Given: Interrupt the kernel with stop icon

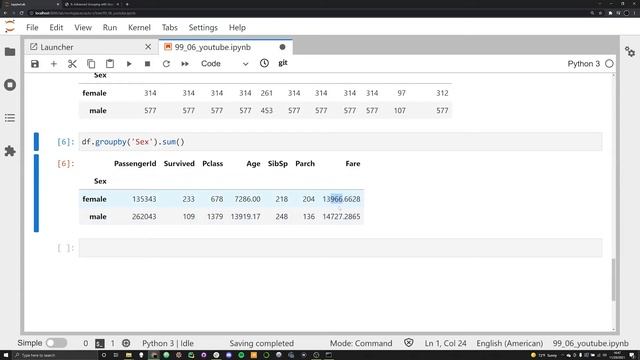Looking at the screenshot, I should click(x=147, y=64).
